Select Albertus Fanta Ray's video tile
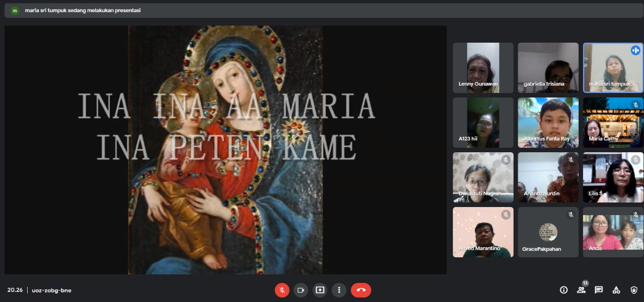 548,123
